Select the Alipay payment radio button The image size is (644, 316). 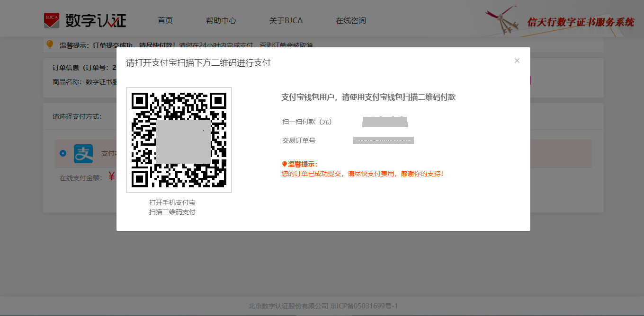click(63, 153)
